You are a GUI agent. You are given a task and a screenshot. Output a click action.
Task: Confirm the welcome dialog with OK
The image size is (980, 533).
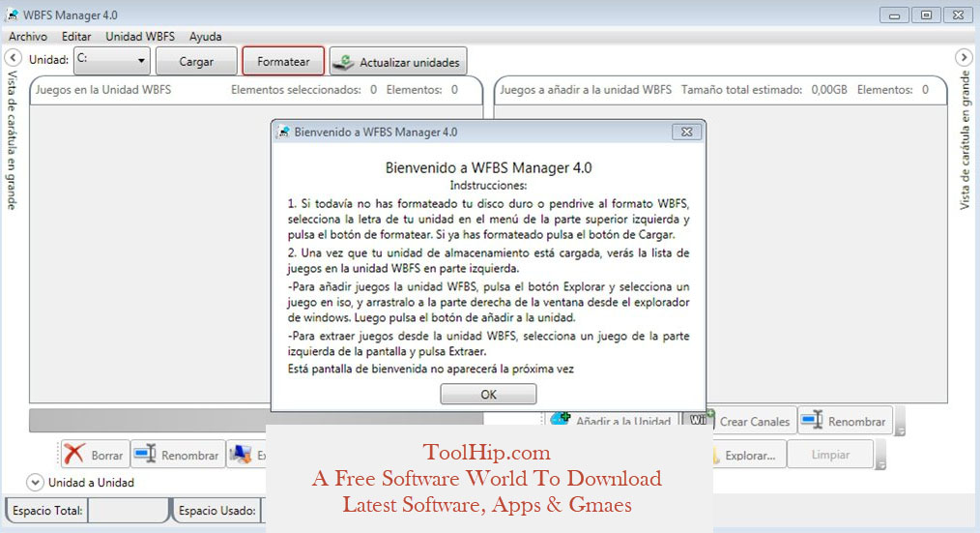[488, 394]
